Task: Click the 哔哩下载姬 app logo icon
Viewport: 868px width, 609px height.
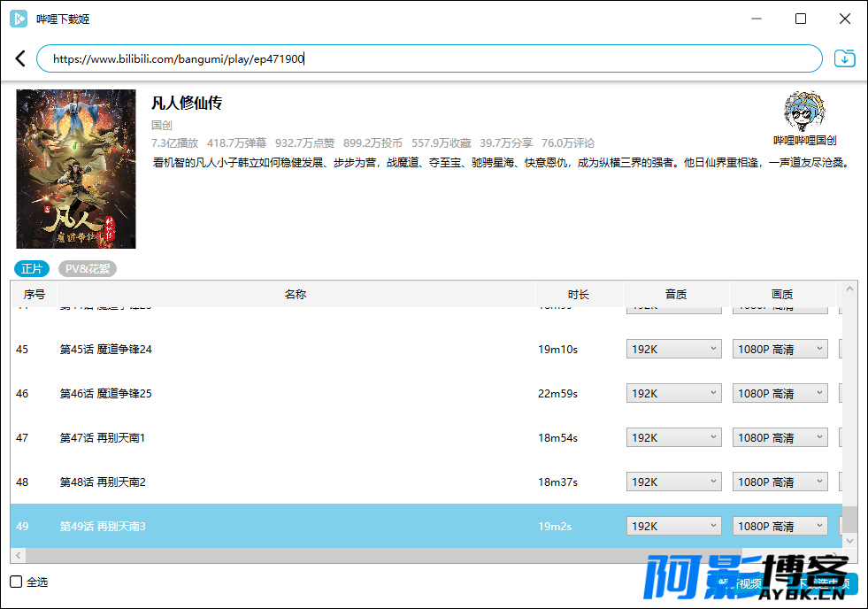Action: click(x=19, y=19)
